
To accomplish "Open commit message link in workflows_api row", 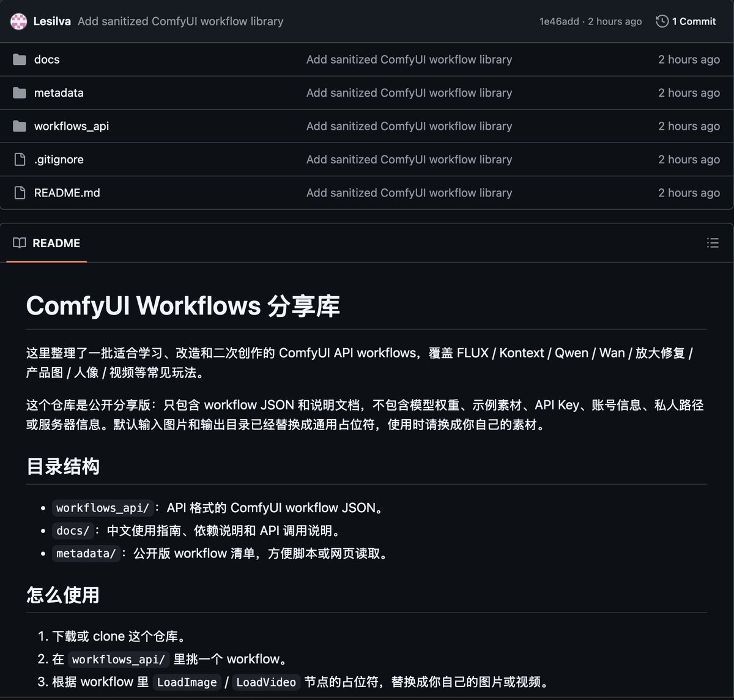I will (x=409, y=126).
